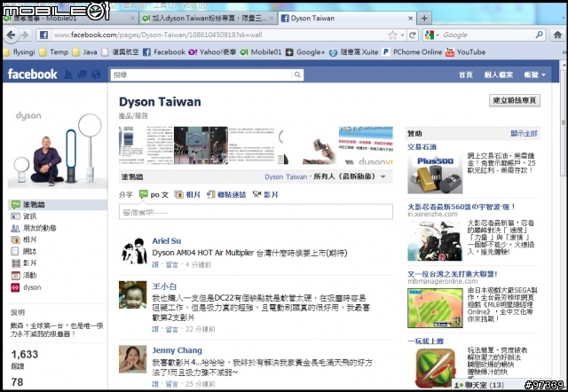Viewport: 568px width, 392px height.
Task: Choose 影片 video share option
Action: [x=265, y=195]
